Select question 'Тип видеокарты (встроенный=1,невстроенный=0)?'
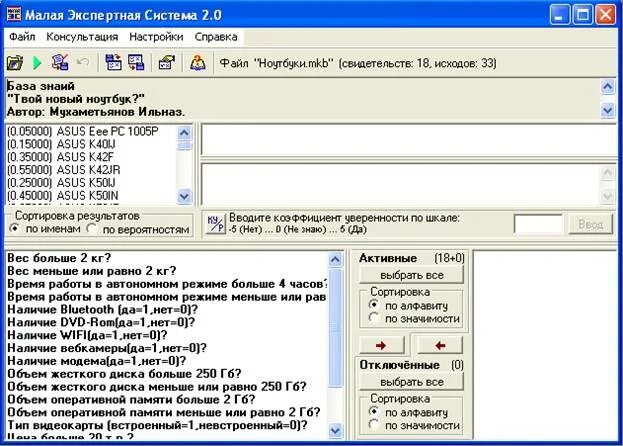The height and width of the screenshot is (446, 623). 157,425
